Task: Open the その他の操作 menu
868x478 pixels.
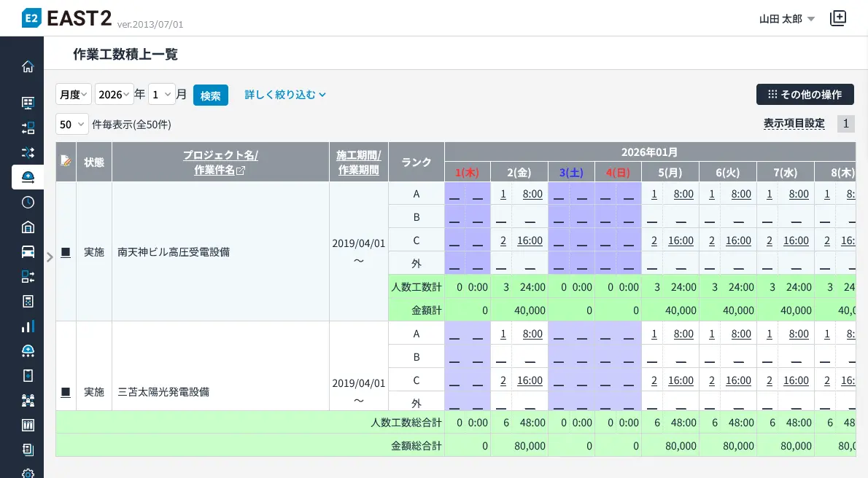Action: 805,95
